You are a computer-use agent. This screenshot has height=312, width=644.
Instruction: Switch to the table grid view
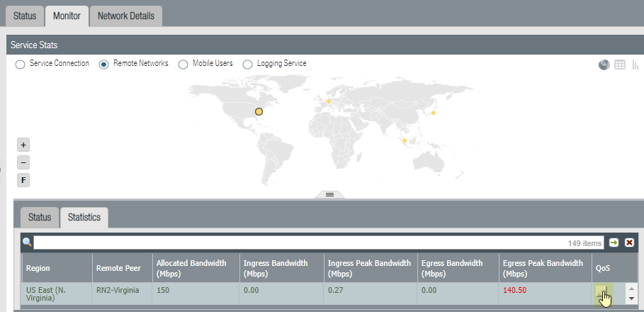pyautogui.click(x=620, y=65)
